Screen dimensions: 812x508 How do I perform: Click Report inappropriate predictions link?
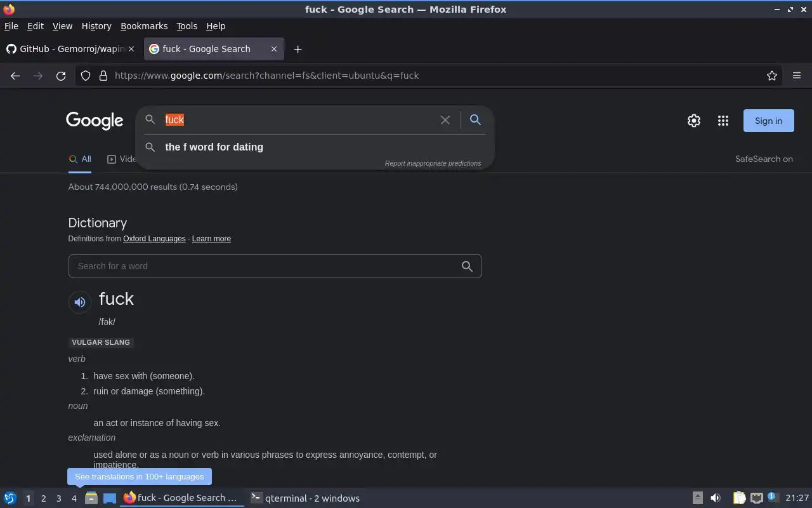tap(433, 163)
